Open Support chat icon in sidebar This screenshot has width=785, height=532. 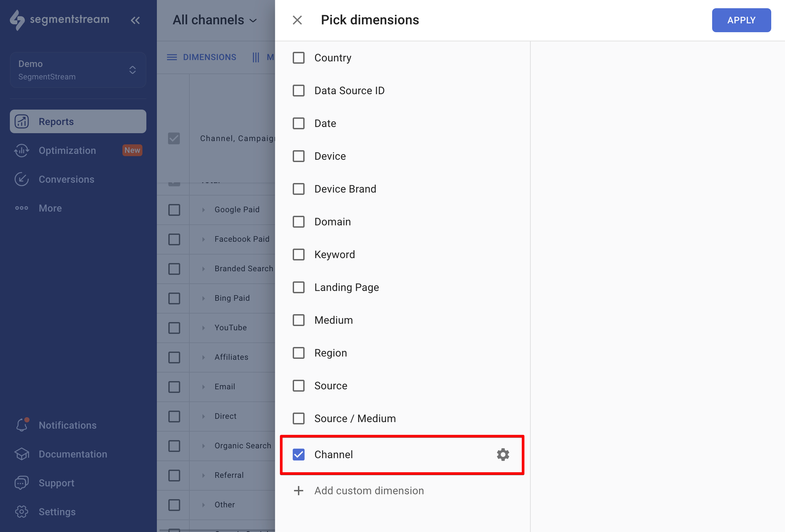pyautogui.click(x=22, y=483)
